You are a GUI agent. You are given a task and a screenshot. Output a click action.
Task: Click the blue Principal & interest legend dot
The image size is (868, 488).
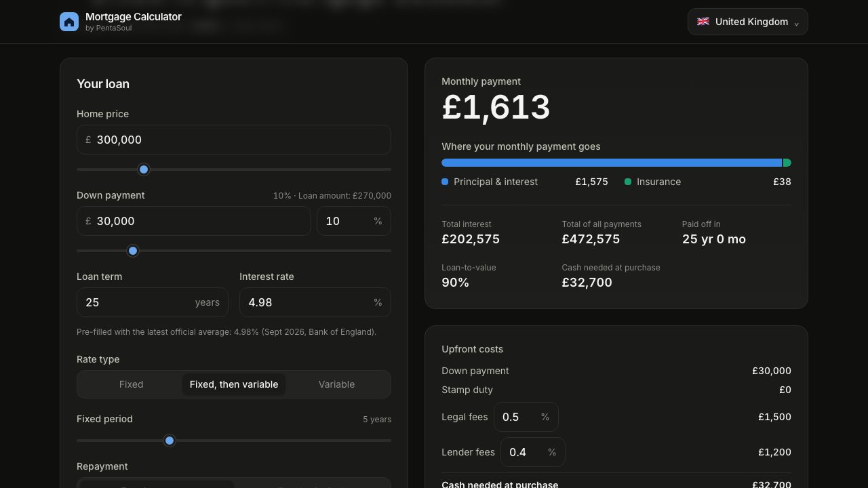click(445, 182)
